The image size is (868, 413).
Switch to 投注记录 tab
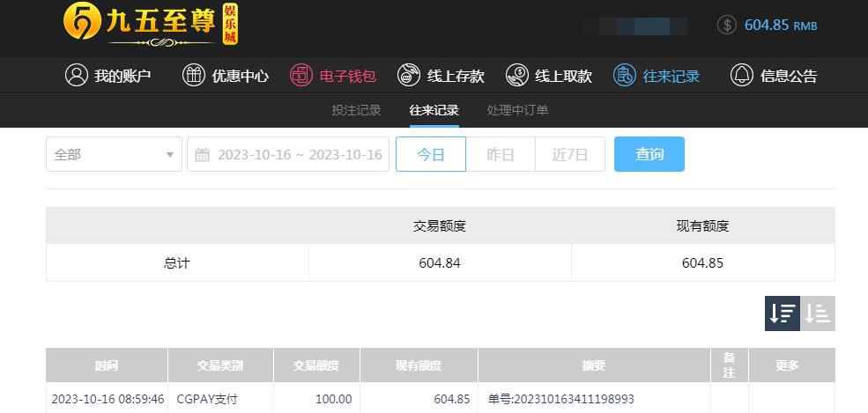click(357, 110)
